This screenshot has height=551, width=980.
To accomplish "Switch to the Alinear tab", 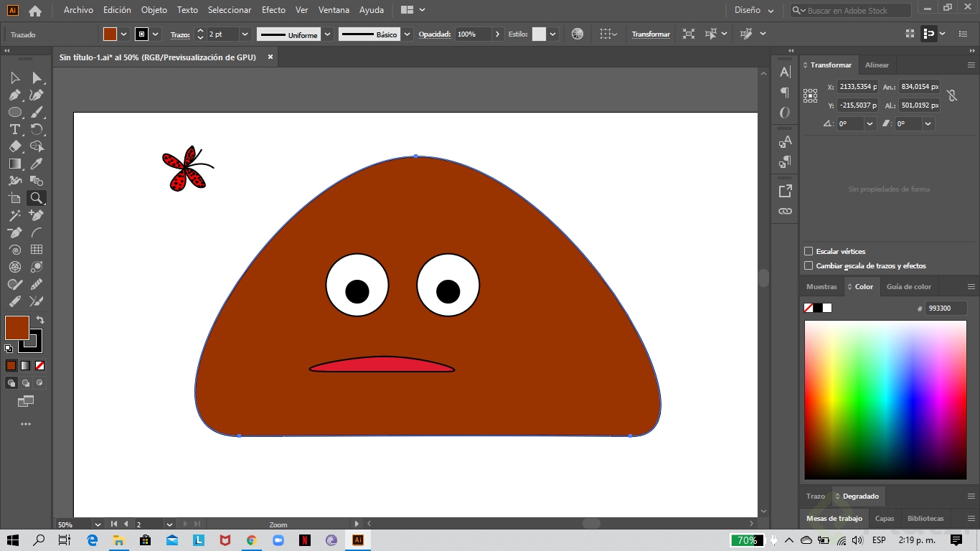I will (x=877, y=65).
